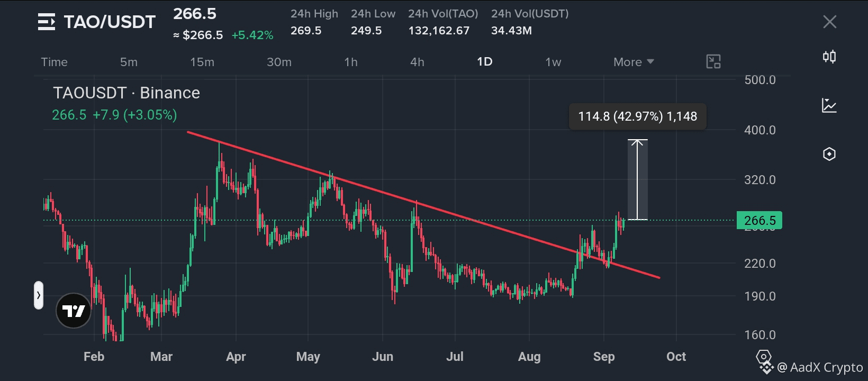Click the TradingView logo badge
This screenshot has height=381, width=868.
(74, 311)
